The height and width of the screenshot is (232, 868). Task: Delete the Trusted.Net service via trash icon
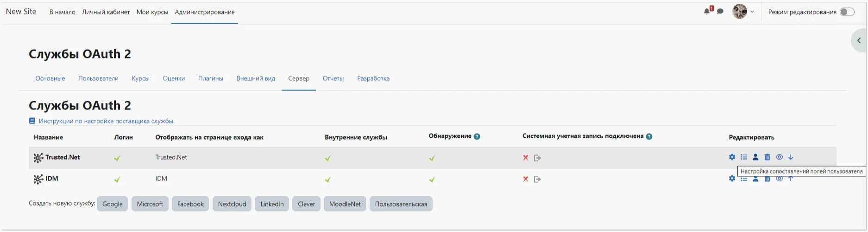767,157
